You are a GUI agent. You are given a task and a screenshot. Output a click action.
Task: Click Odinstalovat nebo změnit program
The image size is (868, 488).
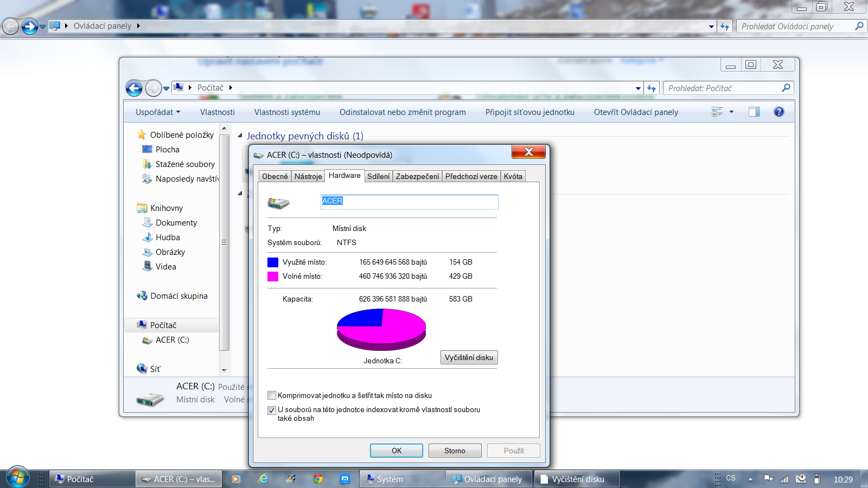click(403, 112)
